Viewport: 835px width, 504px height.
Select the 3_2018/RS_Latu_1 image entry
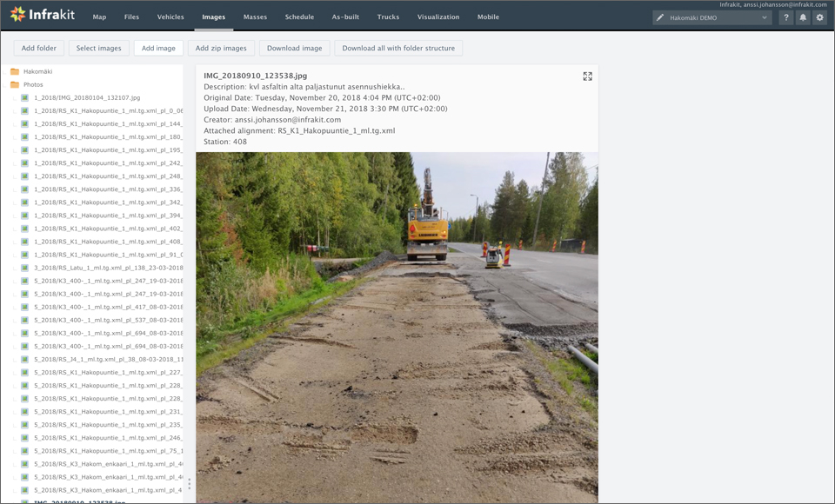(x=108, y=268)
